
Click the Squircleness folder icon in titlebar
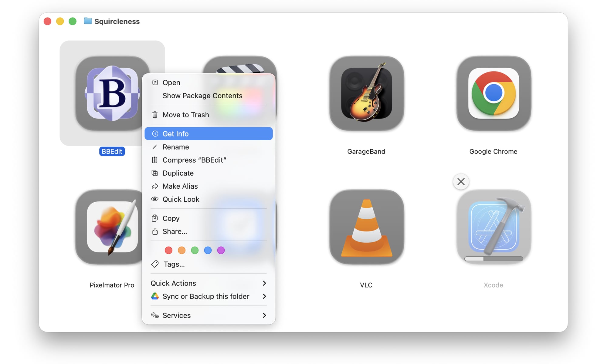[x=87, y=21]
